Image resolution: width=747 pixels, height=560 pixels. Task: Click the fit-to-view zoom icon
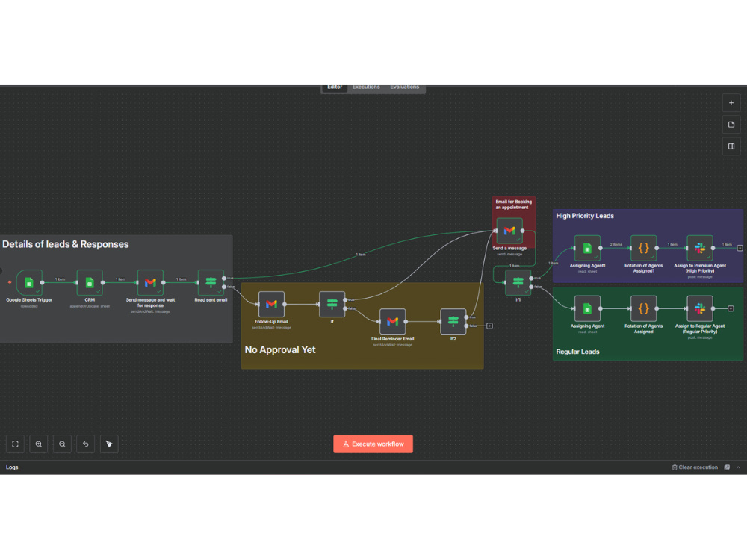[15, 444]
